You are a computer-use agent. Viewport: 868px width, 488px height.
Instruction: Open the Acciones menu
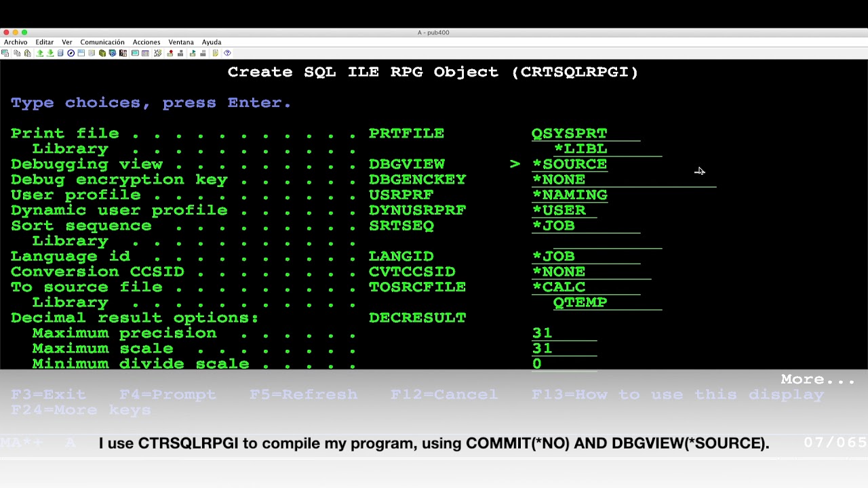146,42
